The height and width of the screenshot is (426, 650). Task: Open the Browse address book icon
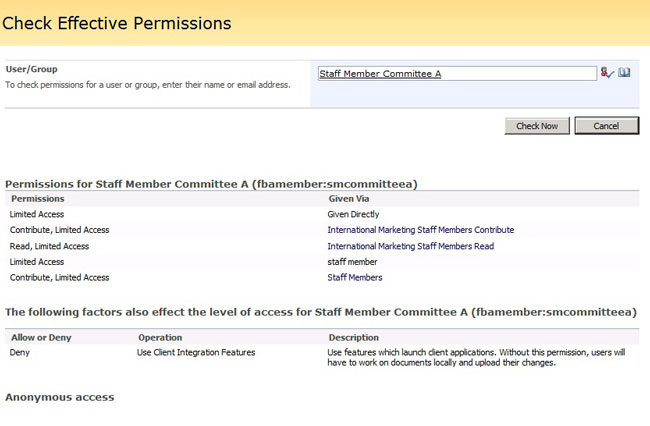[624, 73]
